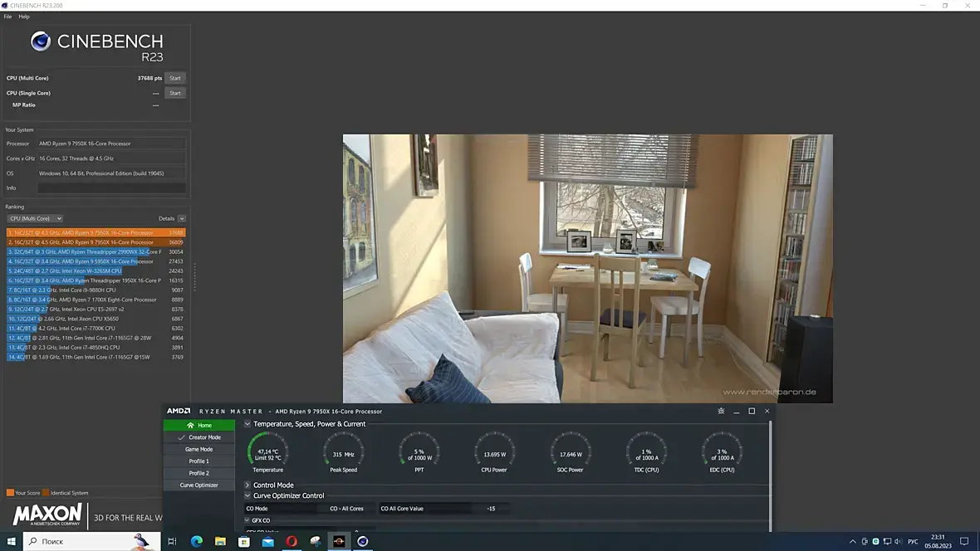Open Task View from the taskbar
Screen dimensions: 980x551
[173, 541]
